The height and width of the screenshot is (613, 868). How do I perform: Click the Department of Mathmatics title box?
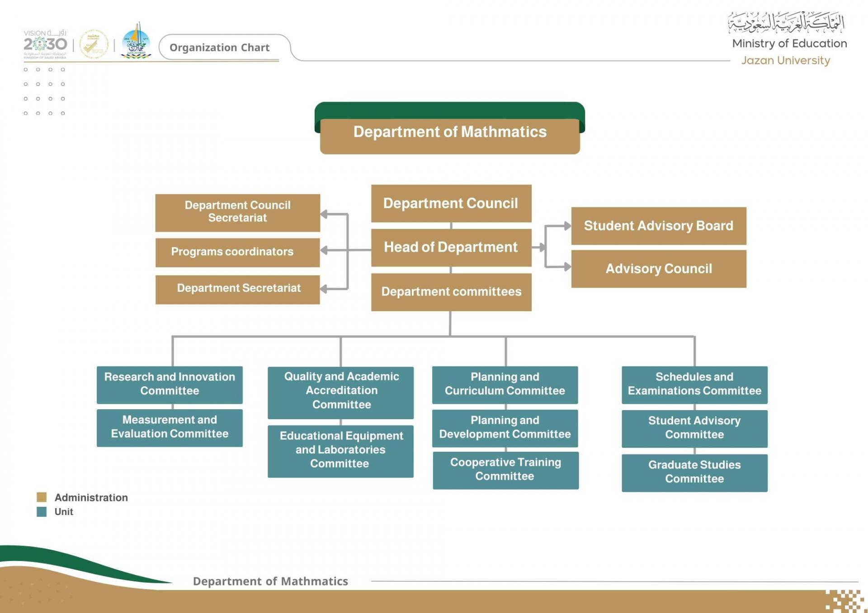449,132
